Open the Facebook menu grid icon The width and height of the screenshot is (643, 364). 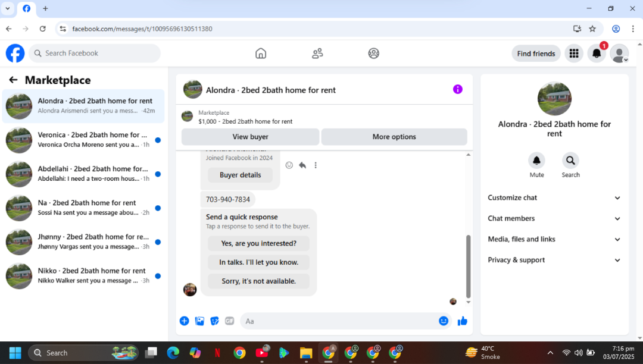[x=574, y=53]
